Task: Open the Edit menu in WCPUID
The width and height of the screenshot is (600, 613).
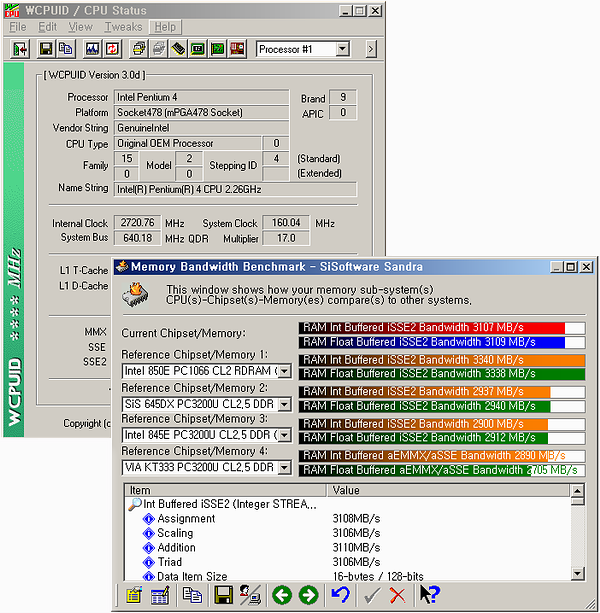Action: pos(47,27)
